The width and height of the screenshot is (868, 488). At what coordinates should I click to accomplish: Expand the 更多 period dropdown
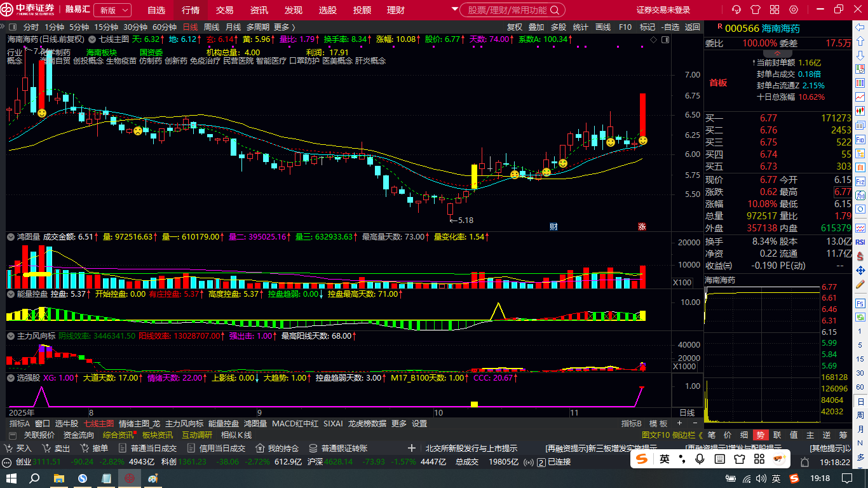click(285, 27)
